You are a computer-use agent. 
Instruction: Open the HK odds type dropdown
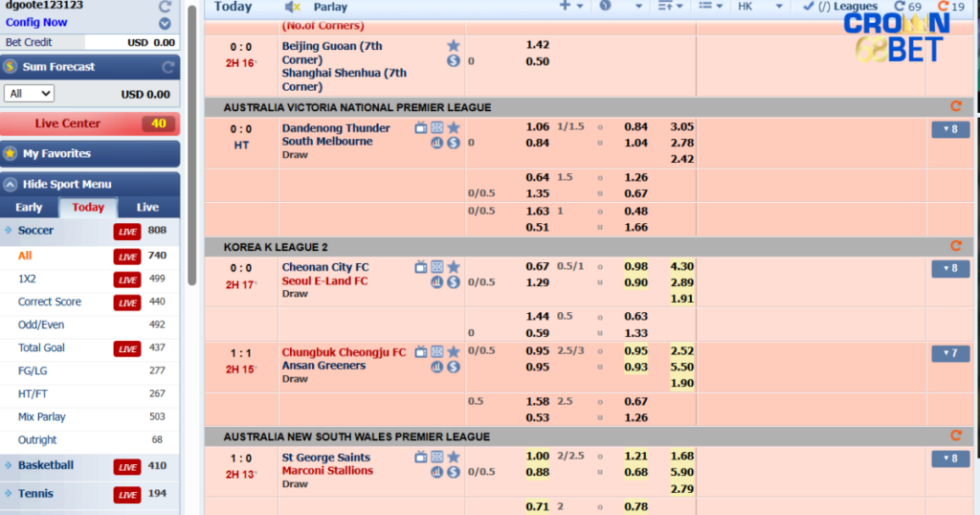click(x=761, y=7)
